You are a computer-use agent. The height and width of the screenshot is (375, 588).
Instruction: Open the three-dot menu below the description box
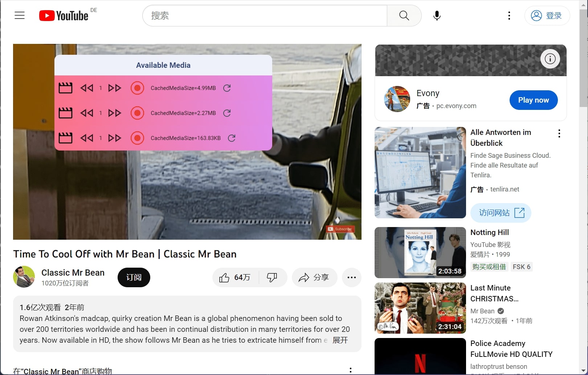click(x=351, y=370)
